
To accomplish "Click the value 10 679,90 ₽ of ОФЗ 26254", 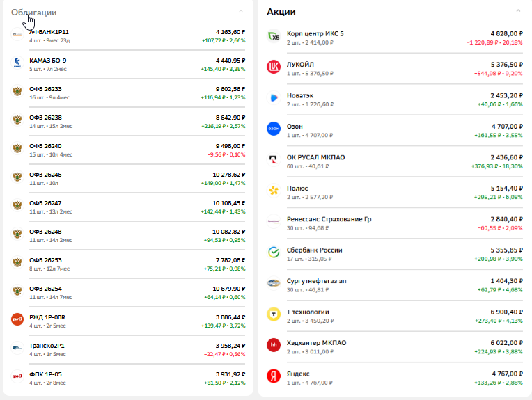I will [228, 288].
